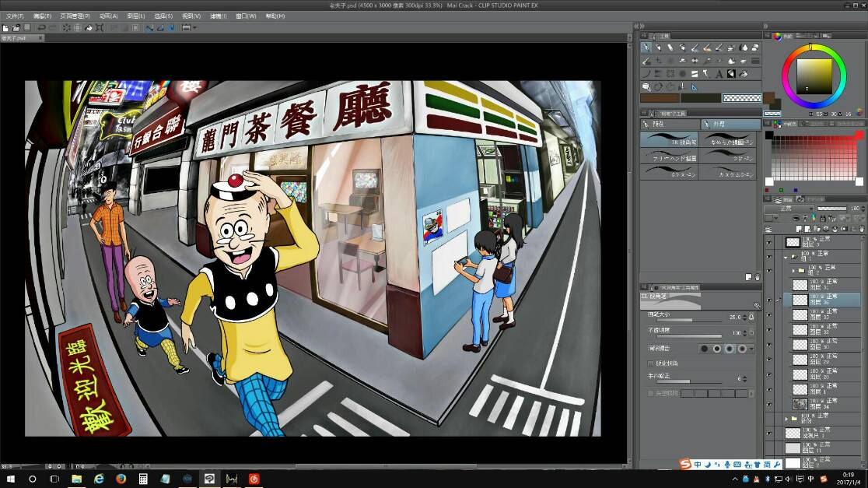Open the 编辑(E) menu
This screenshot has width=868, height=488.
42,16
